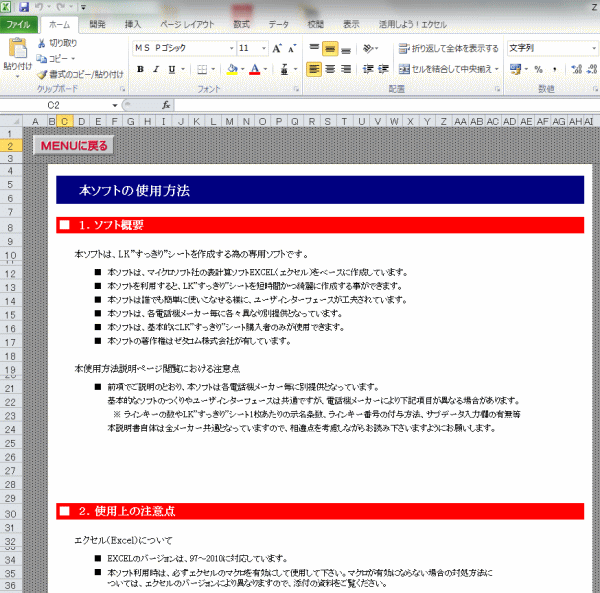
Task: Click the Name Box showing C2
Action: click(56, 105)
